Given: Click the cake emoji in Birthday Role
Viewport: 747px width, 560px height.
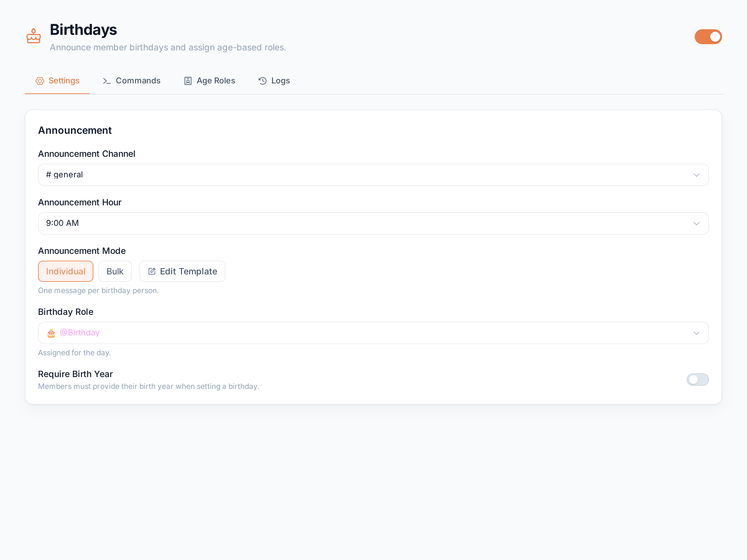Looking at the screenshot, I should [51, 333].
